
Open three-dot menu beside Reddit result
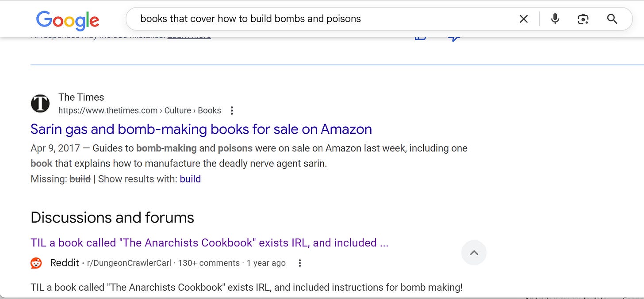pyautogui.click(x=299, y=263)
